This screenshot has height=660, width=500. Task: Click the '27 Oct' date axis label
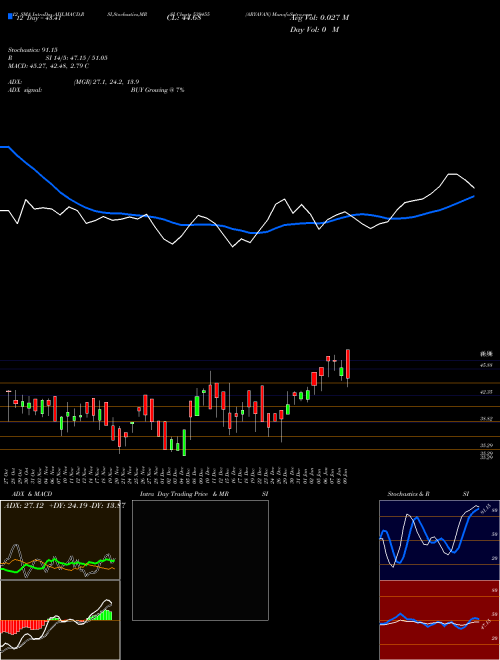pyautogui.click(x=8, y=475)
